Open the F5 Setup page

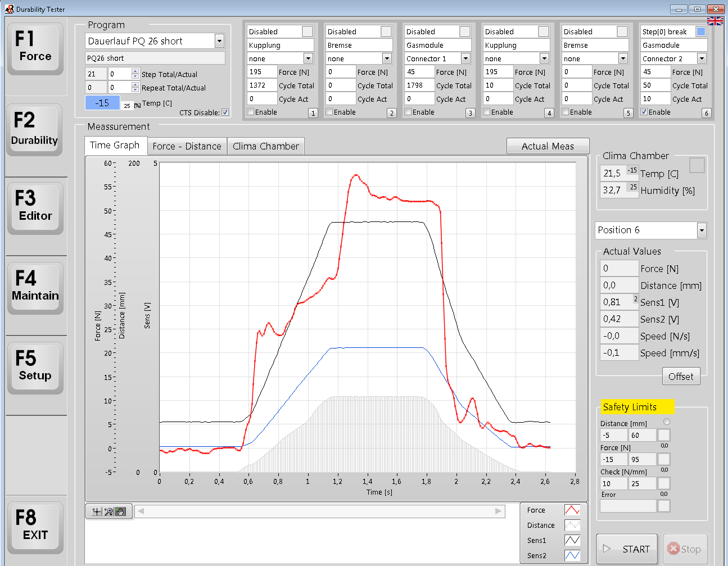point(35,367)
